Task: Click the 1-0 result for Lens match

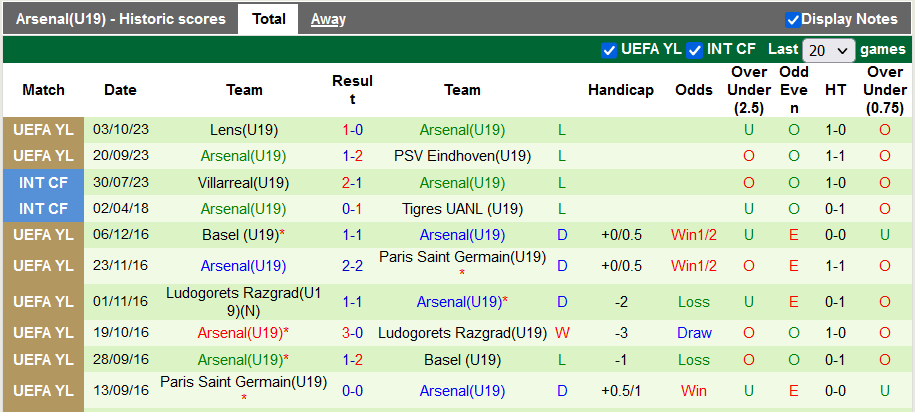Action: pyautogui.click(x=352, y=130)
